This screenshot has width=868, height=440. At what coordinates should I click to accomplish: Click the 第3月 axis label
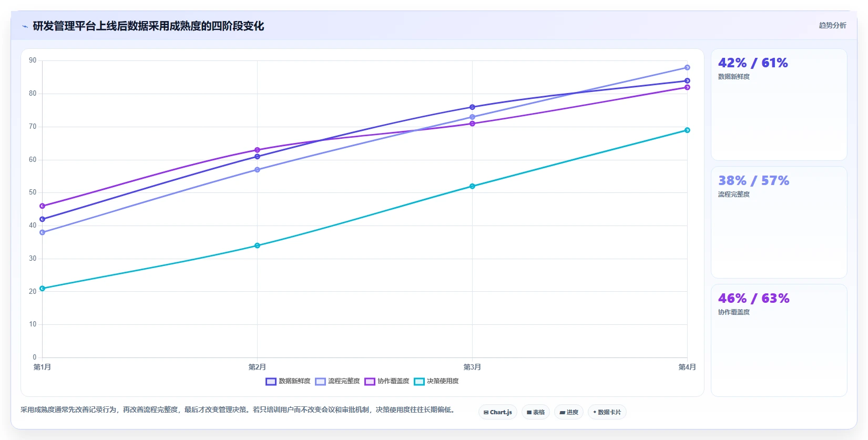click(x=472, y=367)
